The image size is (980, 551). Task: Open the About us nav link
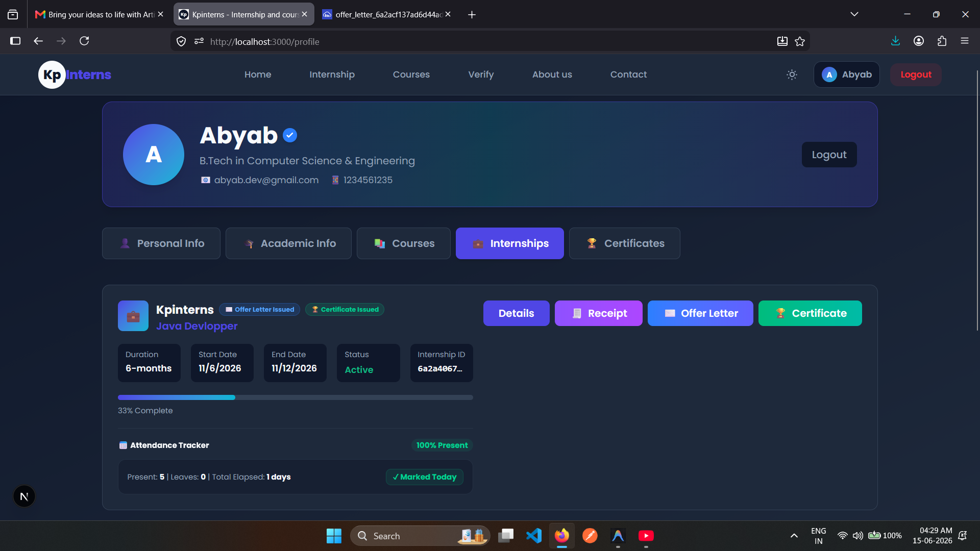[552, 74]
